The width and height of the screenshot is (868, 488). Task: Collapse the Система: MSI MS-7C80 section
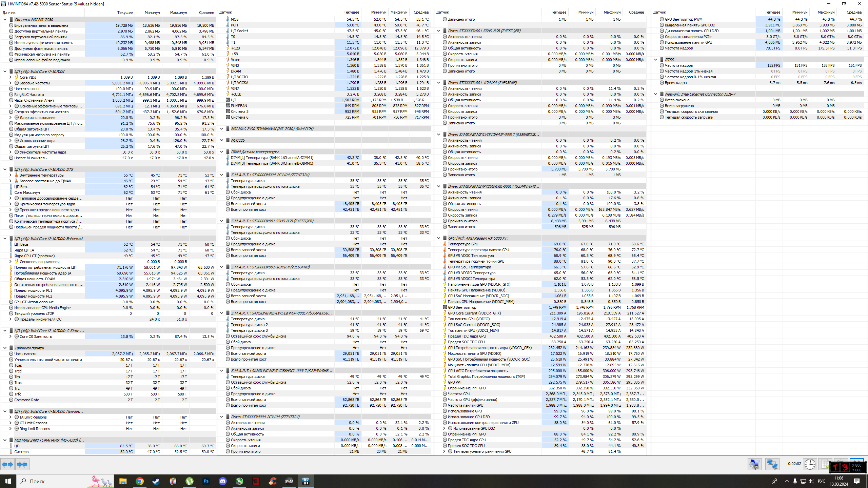pos(5,20)
